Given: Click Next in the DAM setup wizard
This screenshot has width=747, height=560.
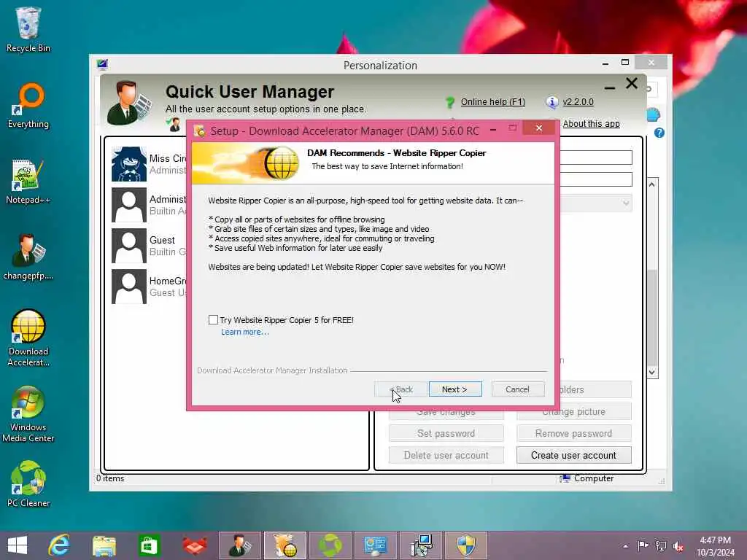Looking at the screenshot, I should (x=455, y=389).
